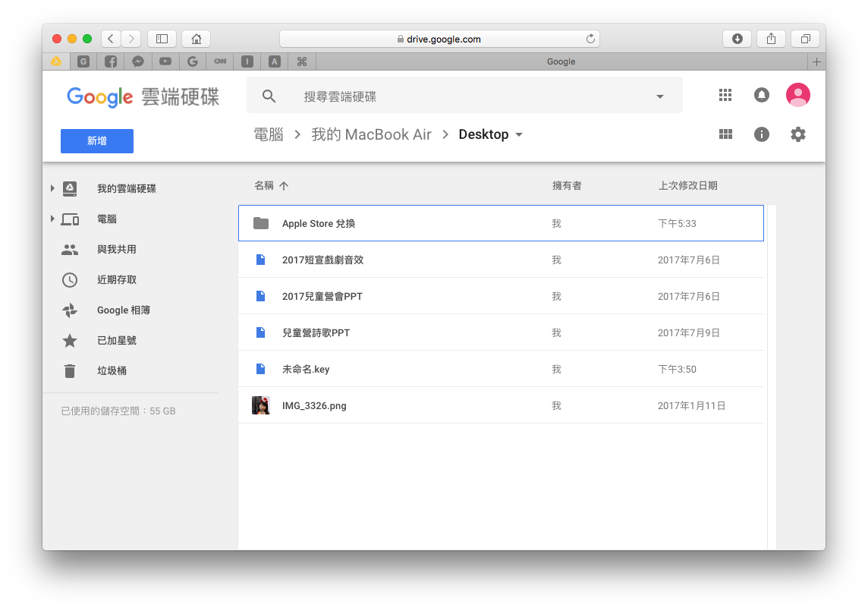Screen dimensions: 868x611
Task: Open 垃圾桶 trash
Action: (x=112, y=370)
